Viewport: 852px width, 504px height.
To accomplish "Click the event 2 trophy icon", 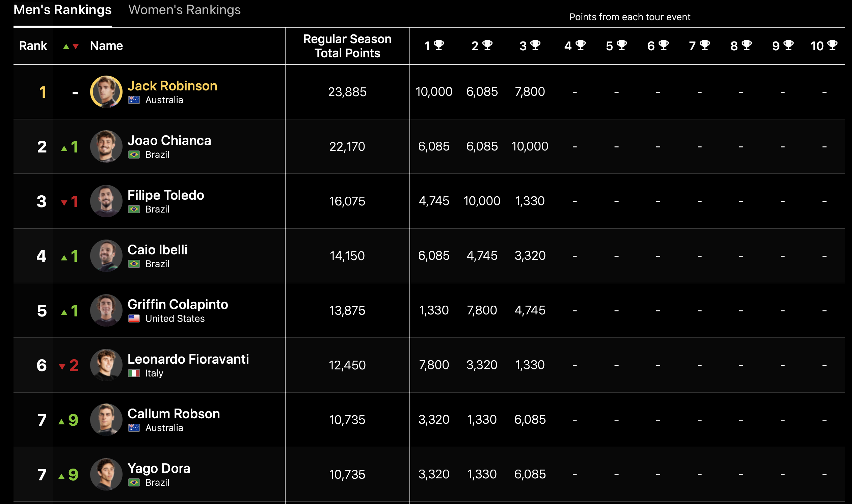I will (x=487, y=45).
